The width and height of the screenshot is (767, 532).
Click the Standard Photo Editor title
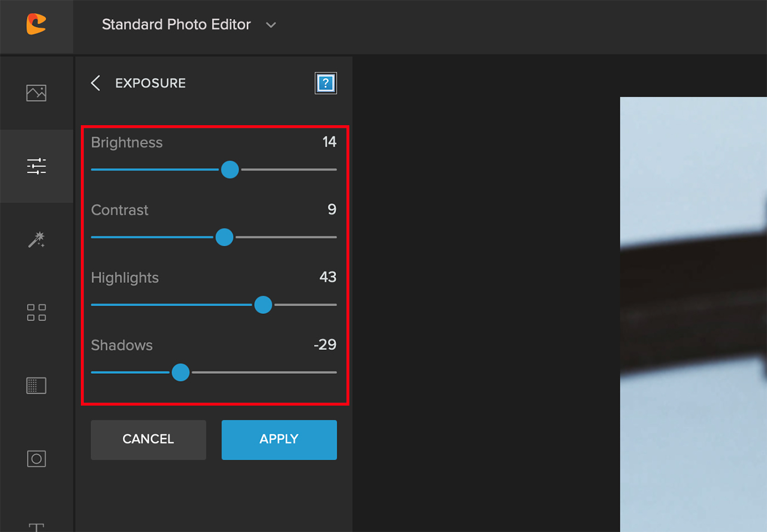tap(176, 25)
